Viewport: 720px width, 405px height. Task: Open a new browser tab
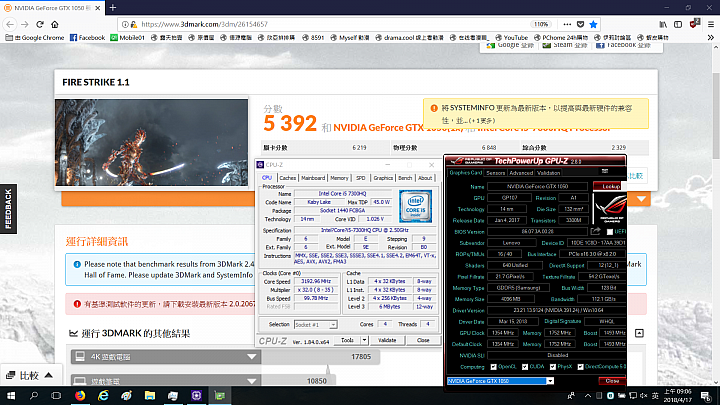[x=112, y=7]
